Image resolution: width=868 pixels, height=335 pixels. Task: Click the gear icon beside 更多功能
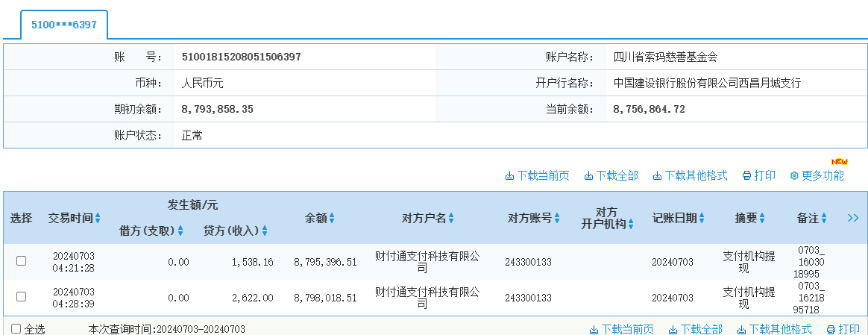(794, 176)
